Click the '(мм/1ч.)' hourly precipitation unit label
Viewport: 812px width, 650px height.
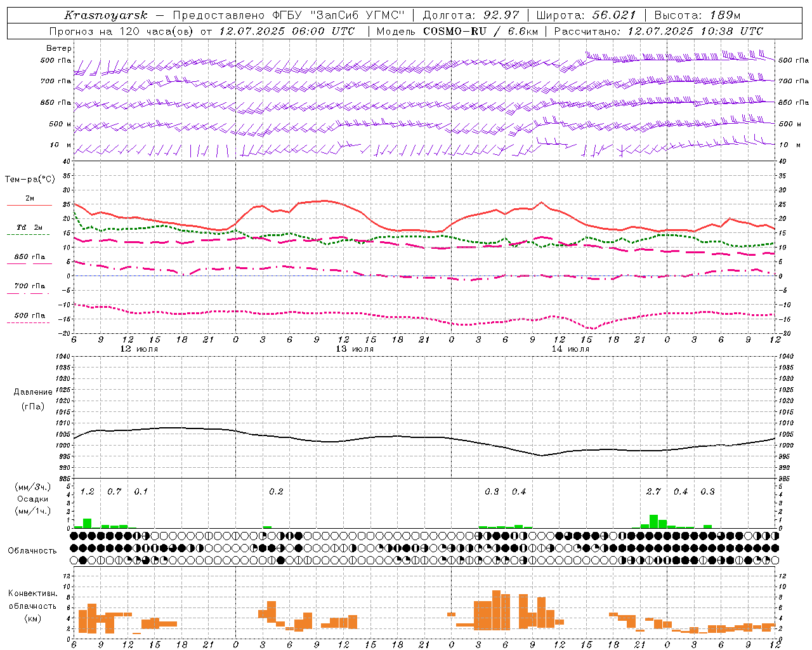[33, 511]
